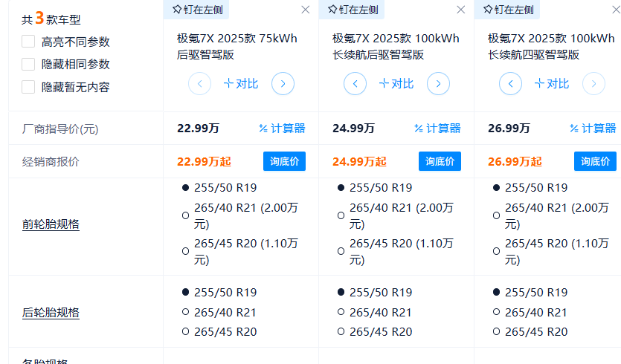Click 265/40 R21 (2.00万元) front tire, 75kWh column
The width and height of the screenshot is (621, 364).
click(245, 215)
